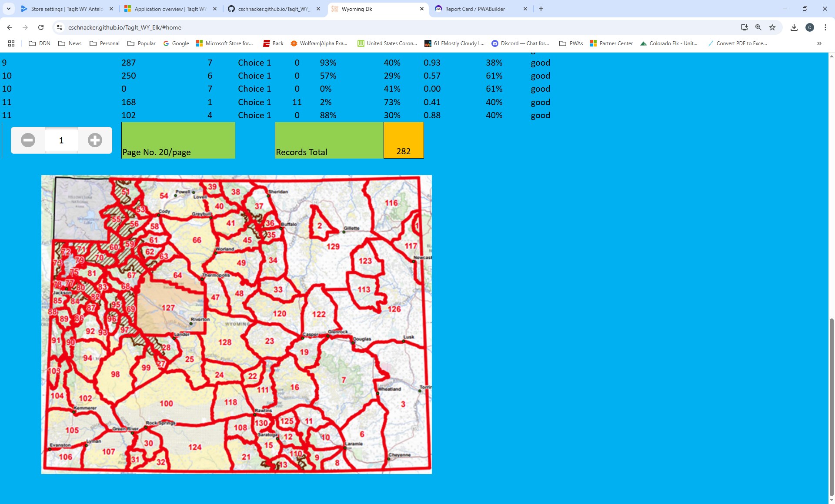Click the plus increment page button
This screenshot has height=504, width=835.
point(95,140)
